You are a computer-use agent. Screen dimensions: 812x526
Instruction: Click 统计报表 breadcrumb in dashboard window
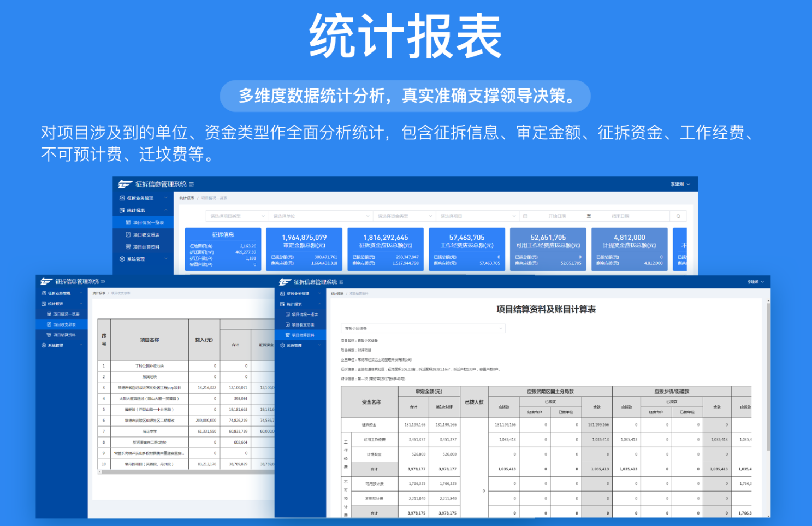pos(187,198)
